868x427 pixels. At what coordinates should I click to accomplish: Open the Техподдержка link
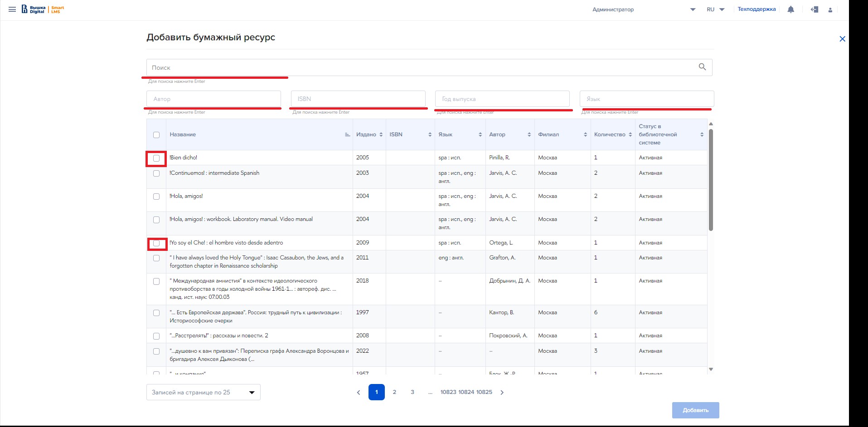click(756, 9)
